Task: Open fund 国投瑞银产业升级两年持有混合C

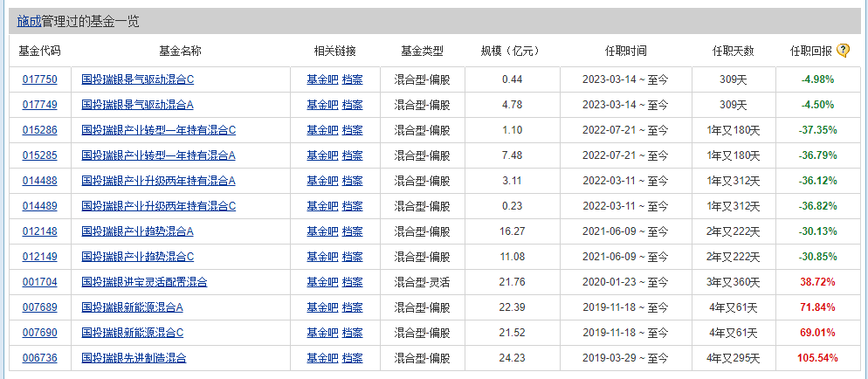Action: (x=158, y=206)
